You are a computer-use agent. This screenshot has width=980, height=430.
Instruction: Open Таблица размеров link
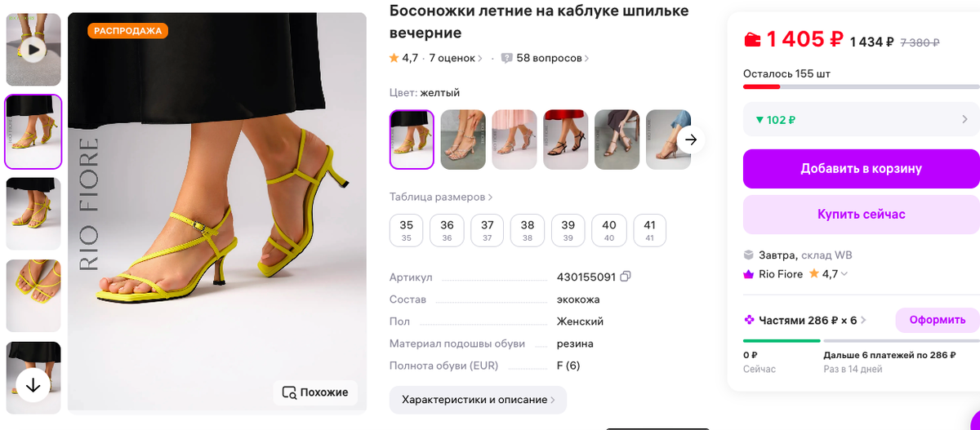coord(441,197)
